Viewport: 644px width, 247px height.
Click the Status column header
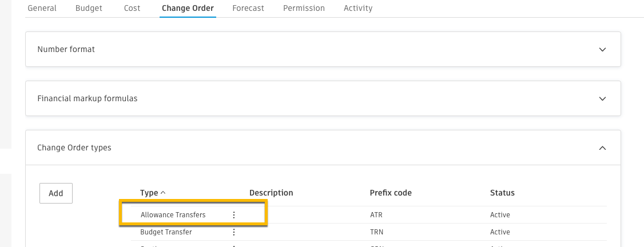tap(502, 193)
